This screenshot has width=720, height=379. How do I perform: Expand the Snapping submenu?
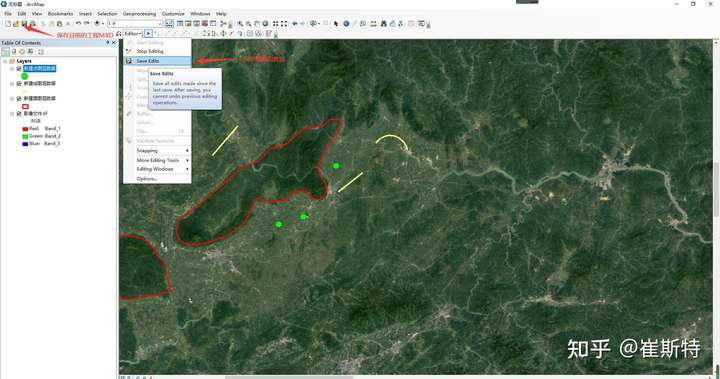(157, 151)
